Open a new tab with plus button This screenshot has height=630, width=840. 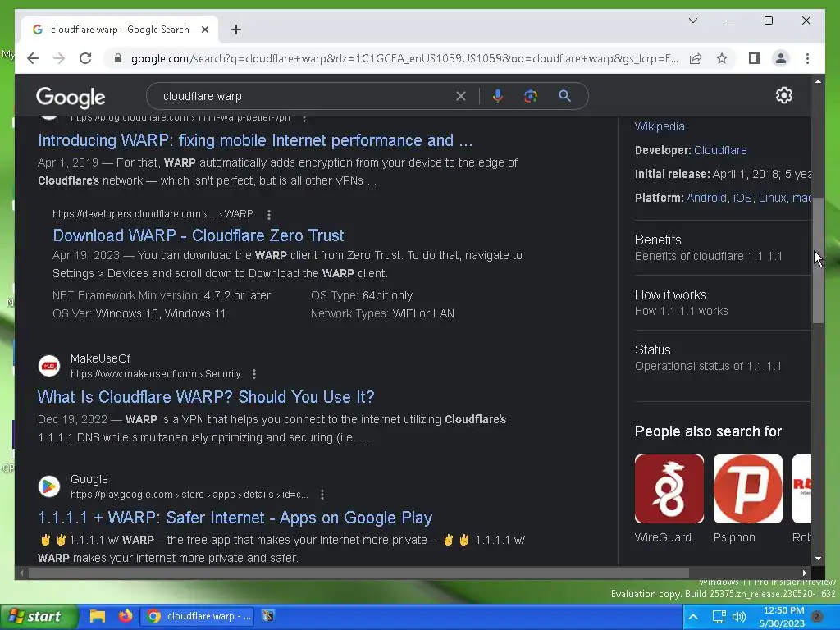point(236,30)
